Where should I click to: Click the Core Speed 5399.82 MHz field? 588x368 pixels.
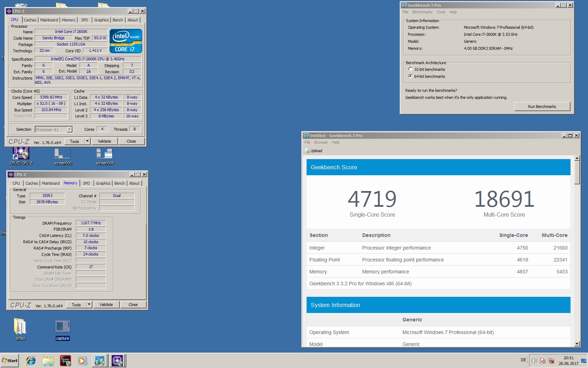(51, 97)
